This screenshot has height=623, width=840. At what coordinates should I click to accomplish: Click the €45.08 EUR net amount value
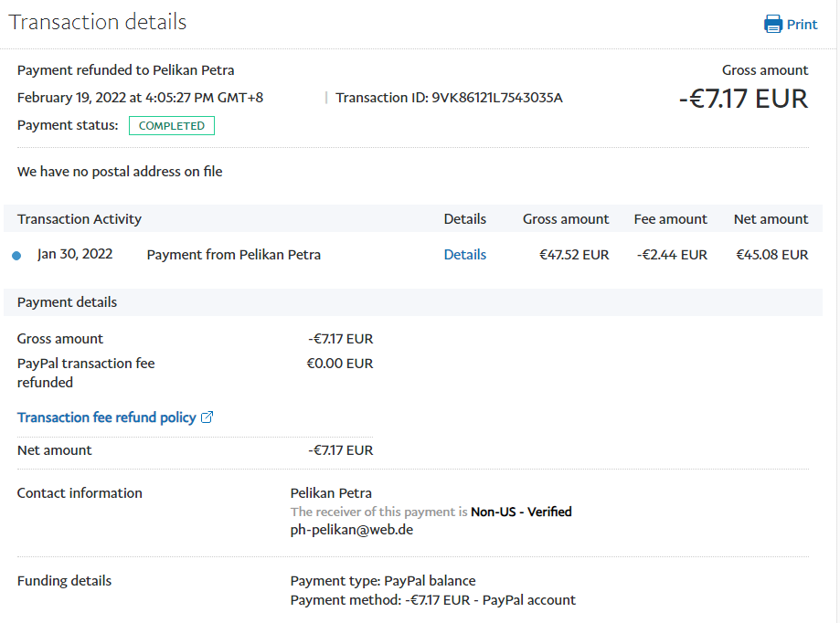coord(771,255)
